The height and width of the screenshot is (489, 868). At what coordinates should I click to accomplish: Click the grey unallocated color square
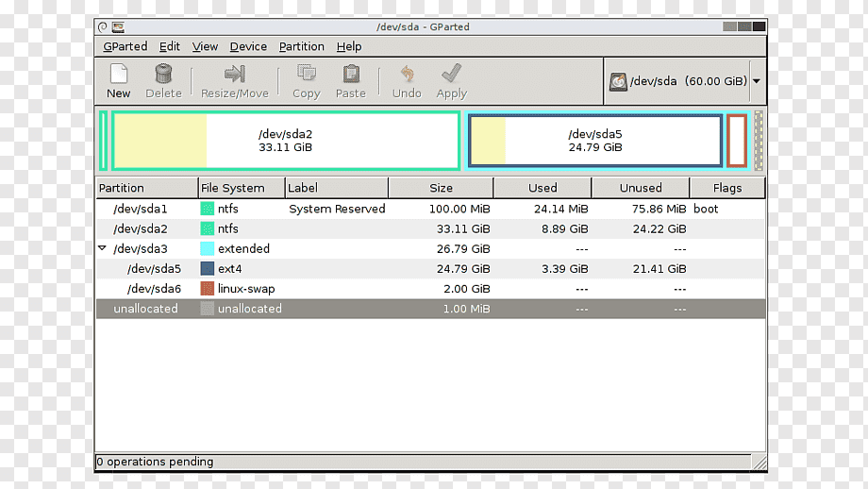tap(207, 309)
